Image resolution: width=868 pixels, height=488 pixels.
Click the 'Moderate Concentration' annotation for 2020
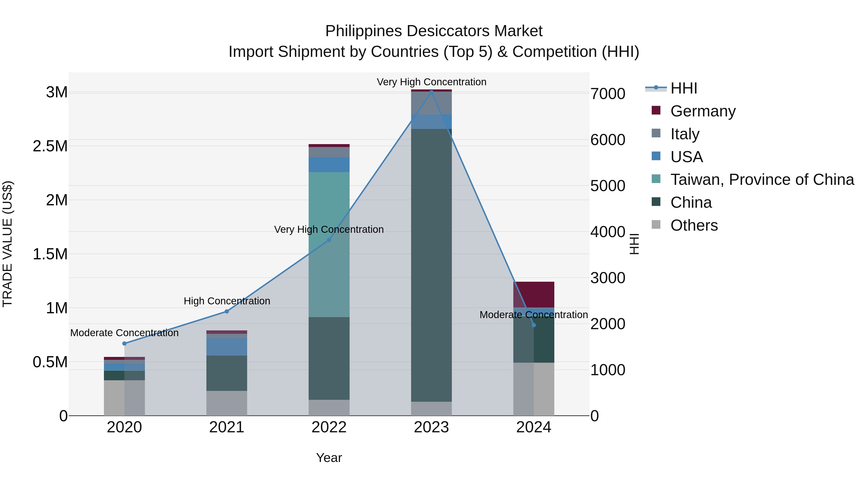124,333
